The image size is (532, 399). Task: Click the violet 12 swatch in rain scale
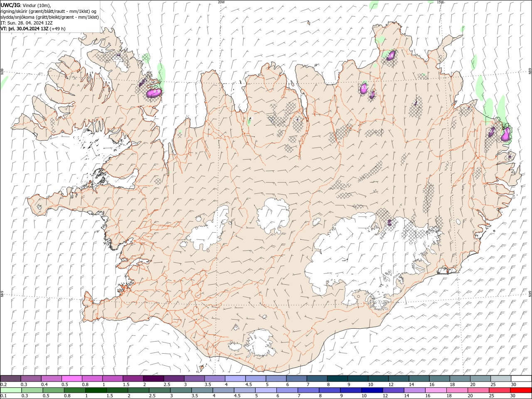[x=393, y=390]
